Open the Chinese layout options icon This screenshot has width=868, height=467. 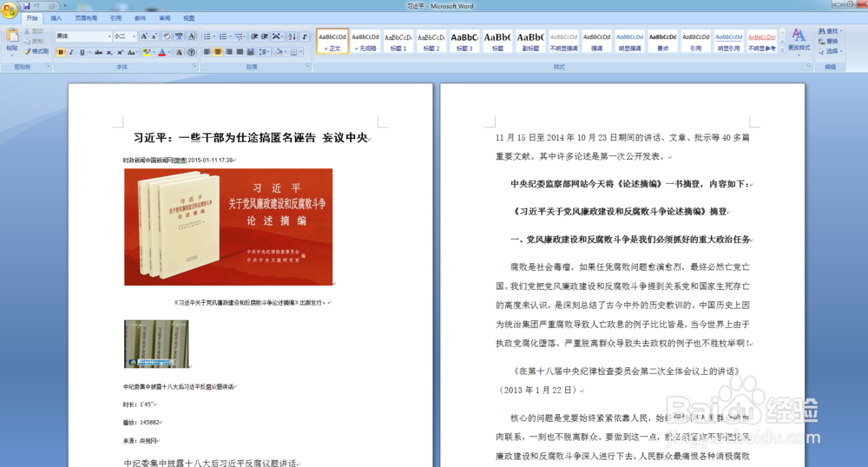278,36
